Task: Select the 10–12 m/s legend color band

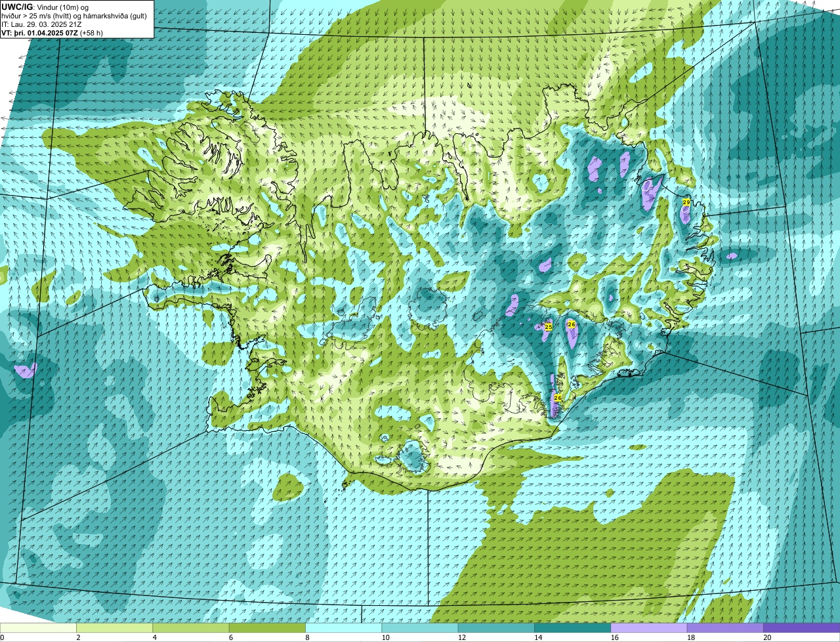Action: 420,628
